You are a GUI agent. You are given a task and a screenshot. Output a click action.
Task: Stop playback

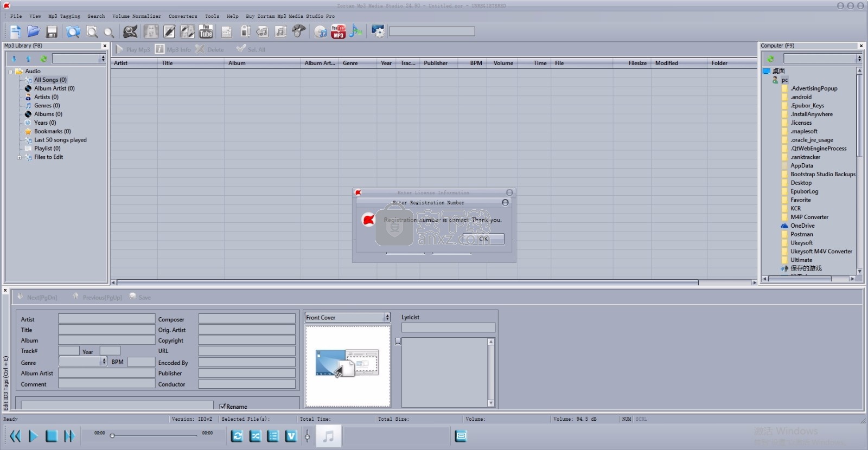pyautogui.click(x=52, y=436)
